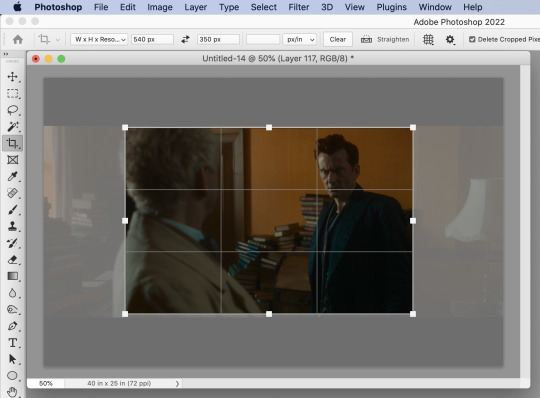
Task: Select the Dodge tool
Action: coord(13,309)
